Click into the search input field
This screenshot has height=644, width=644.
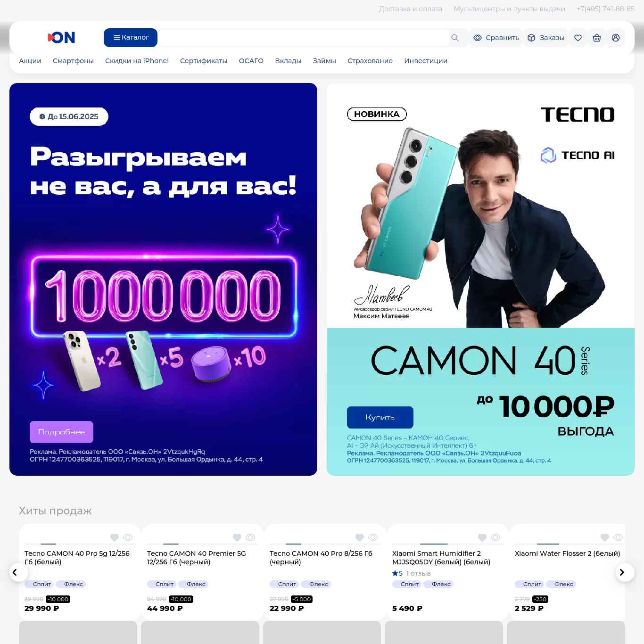click(304, 38)
